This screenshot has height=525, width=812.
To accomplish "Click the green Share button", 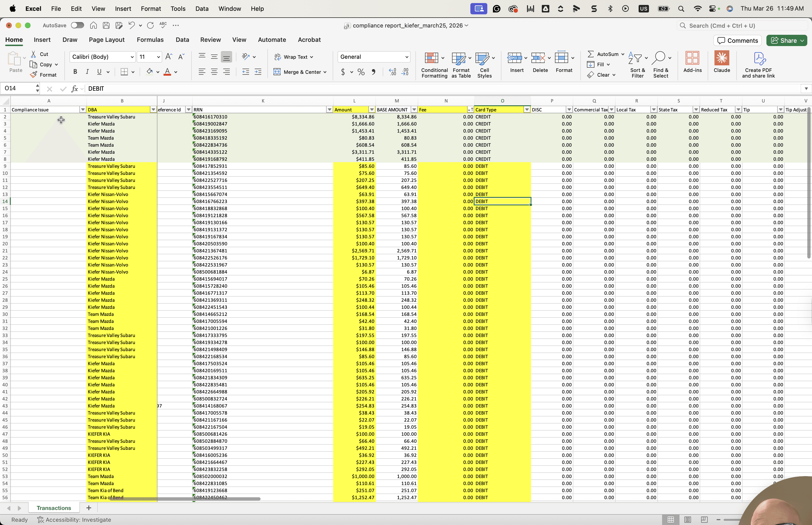I will click(x=786, y=41).
